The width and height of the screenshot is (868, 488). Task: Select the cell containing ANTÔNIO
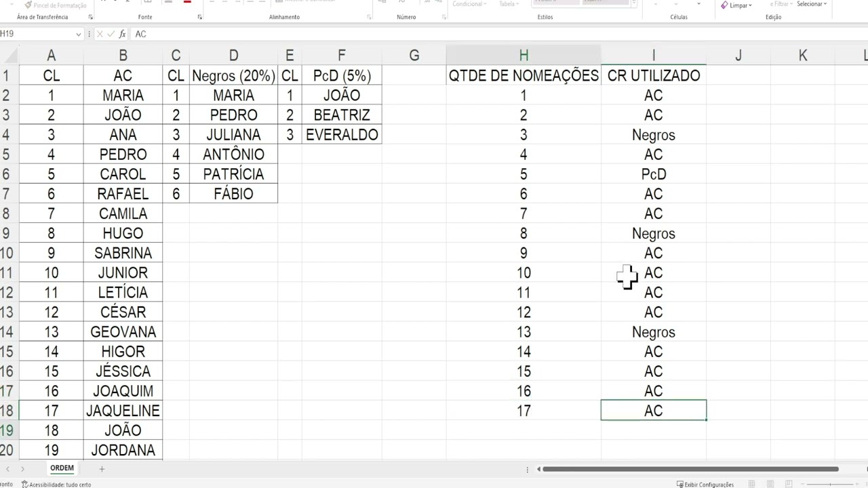233,155
